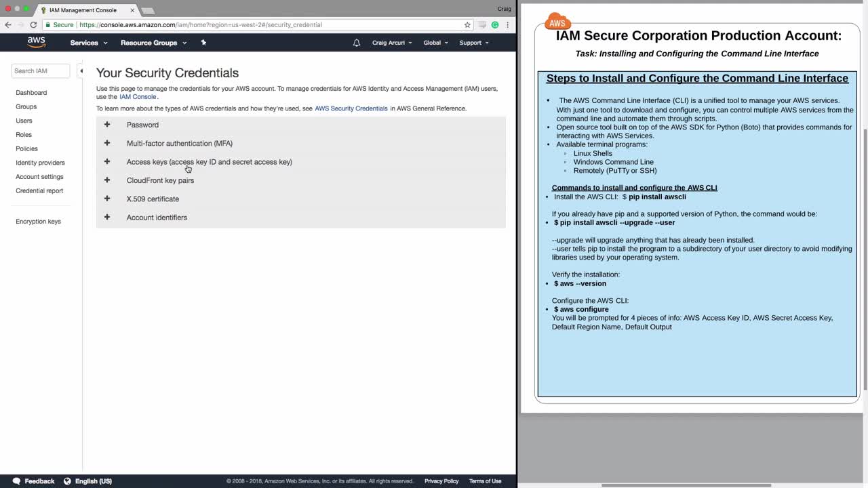This screenshot has width=868, height=488.
Task: Open the notifications bell
Action: [357, 43]
